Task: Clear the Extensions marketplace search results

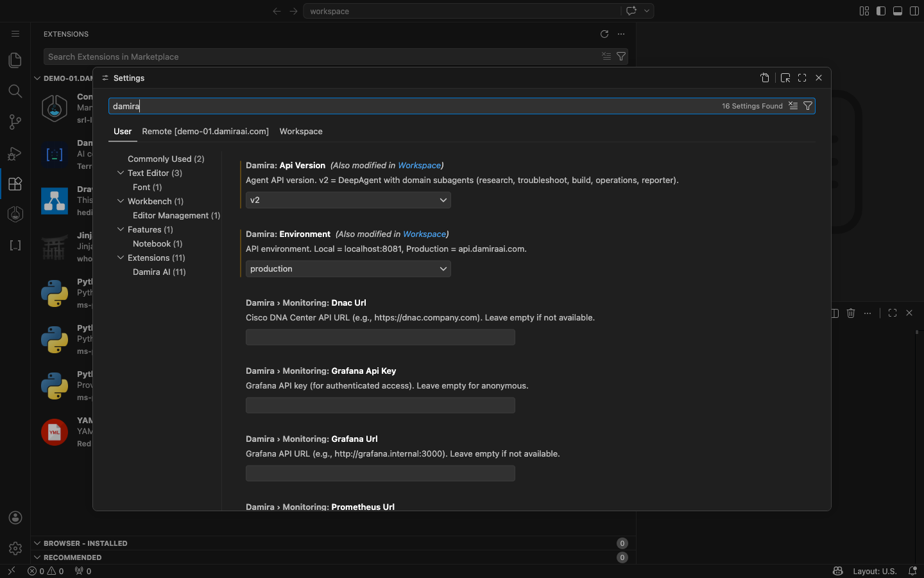Action: [x=606, y=57]
